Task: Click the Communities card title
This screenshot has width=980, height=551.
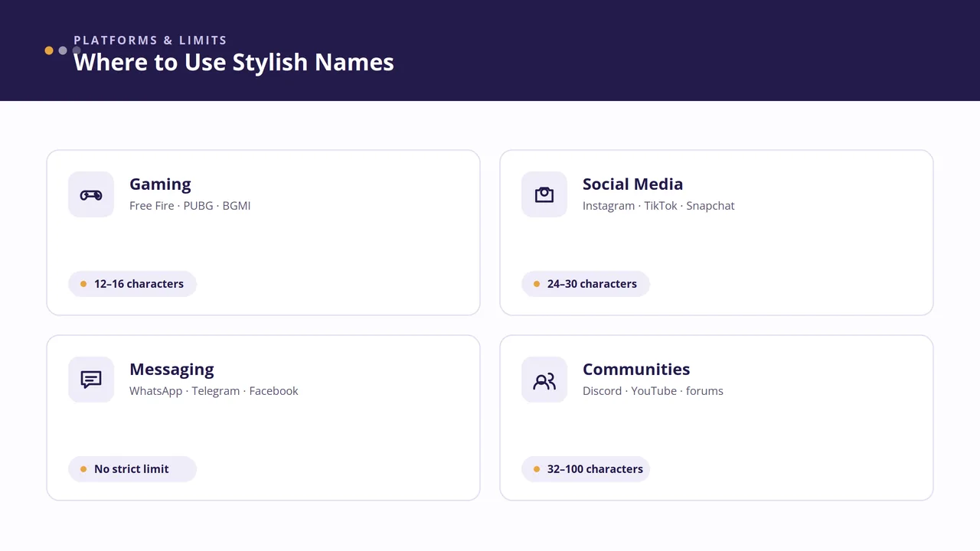Action: tap(636, 369)
